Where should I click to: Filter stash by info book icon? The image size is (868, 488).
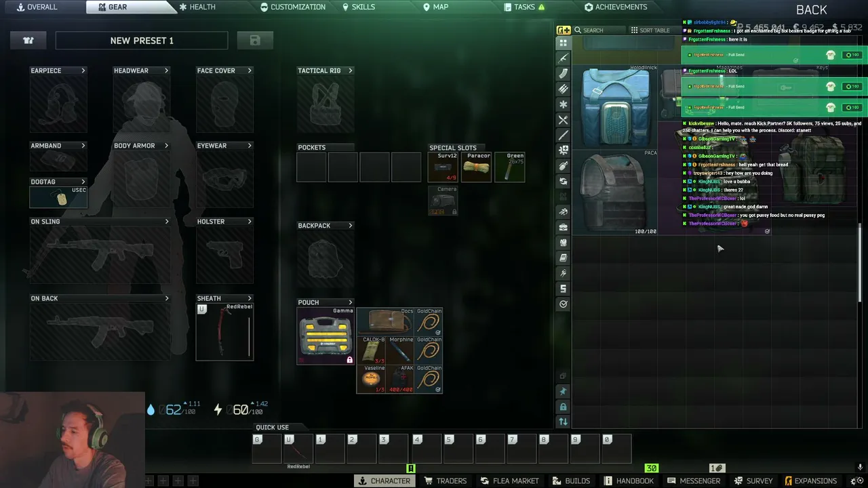tap(563, 258)
